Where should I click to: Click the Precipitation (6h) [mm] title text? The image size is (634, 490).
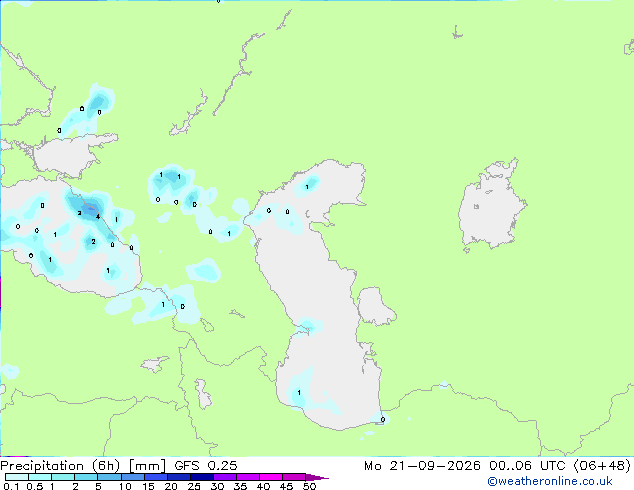click(x=83, y=466)
